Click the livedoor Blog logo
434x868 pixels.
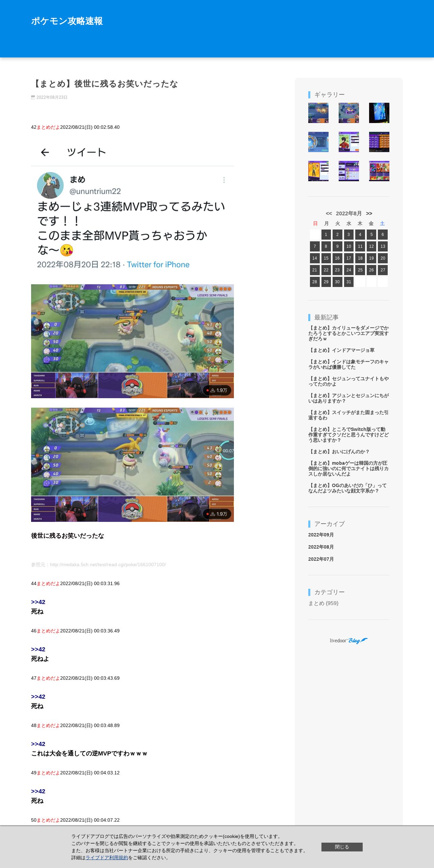point(349,641)
